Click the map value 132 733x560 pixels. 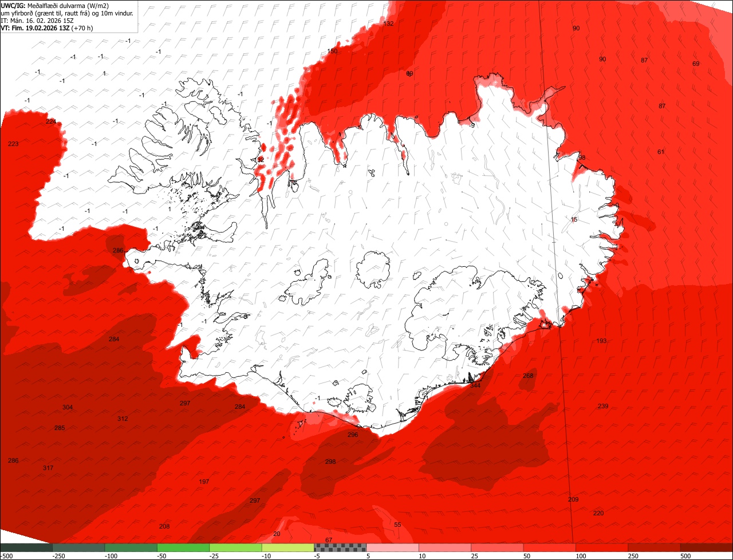[x=389, y=23]
